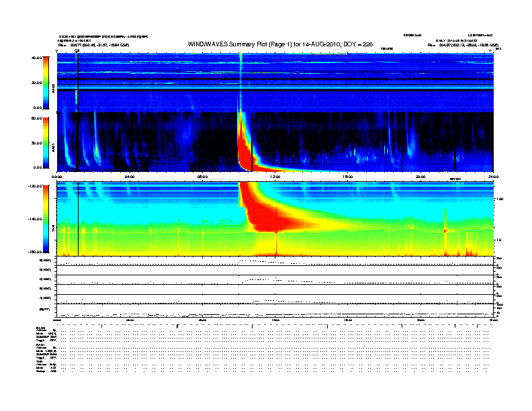Viewport: 532px width, 411px height.
Task: Click the 16:00 tick on lower time axis
Action: pyautogui.click(x=348, y=320)
